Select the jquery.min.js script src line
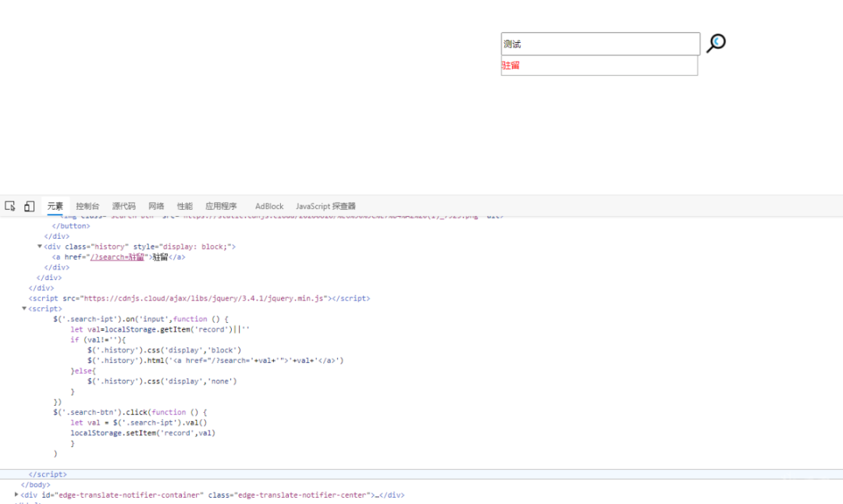Image resolution: width=843 pixels, height=504 pixels. point(200,298)
